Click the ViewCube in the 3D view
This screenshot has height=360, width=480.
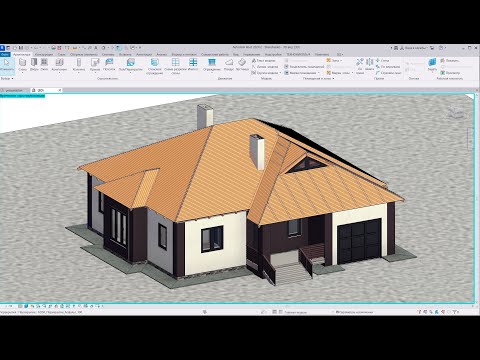point(455,112)
